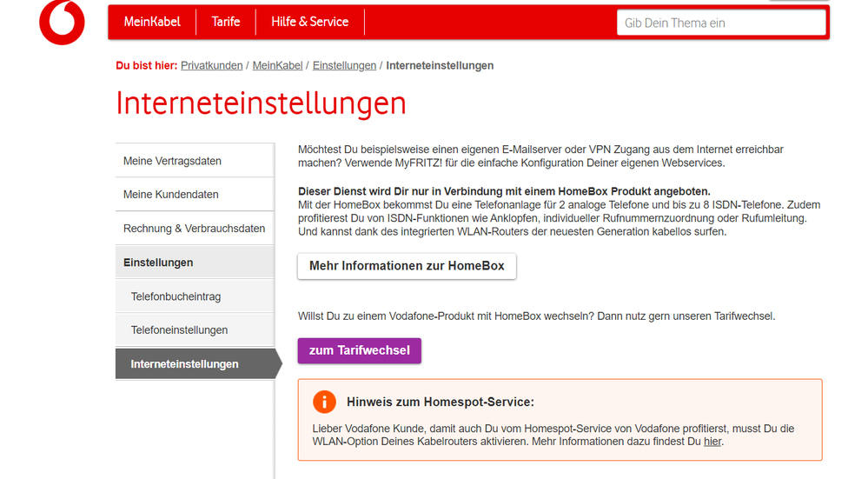The width and height of the screenshot is (868, 479).
Task: Click the bold 'Dieser Dienst wird Dir nur...' line
Action: click(504, 191)
